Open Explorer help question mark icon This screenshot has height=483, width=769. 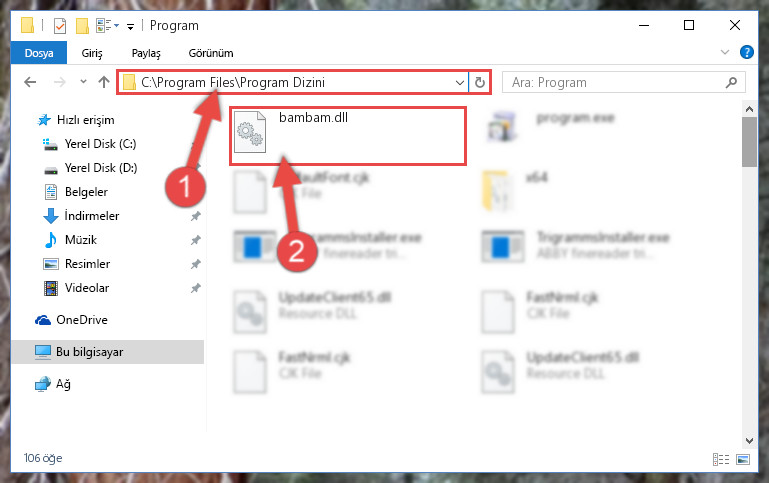pyautogui.click(x=746, y=52)
